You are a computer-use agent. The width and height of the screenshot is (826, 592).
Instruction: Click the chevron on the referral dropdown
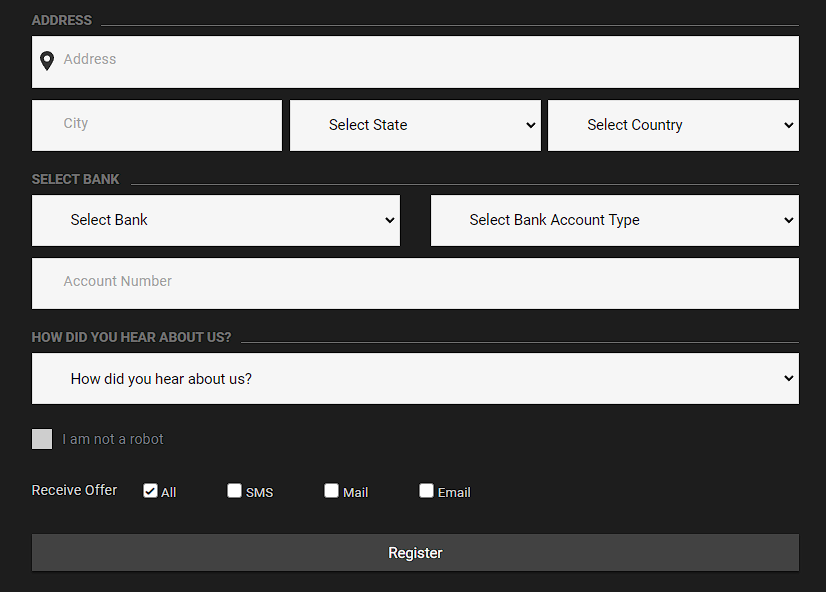click(789, 378)
